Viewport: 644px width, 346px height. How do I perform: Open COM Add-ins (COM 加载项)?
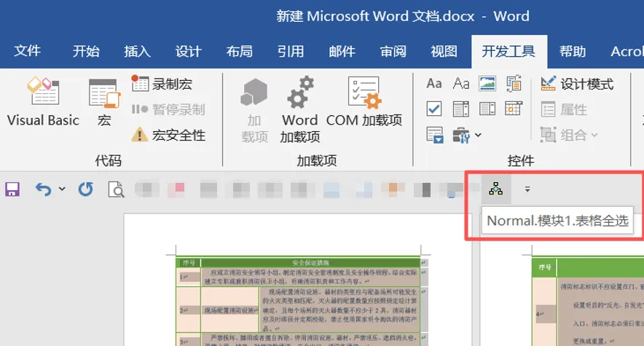[x=364, y=102]
